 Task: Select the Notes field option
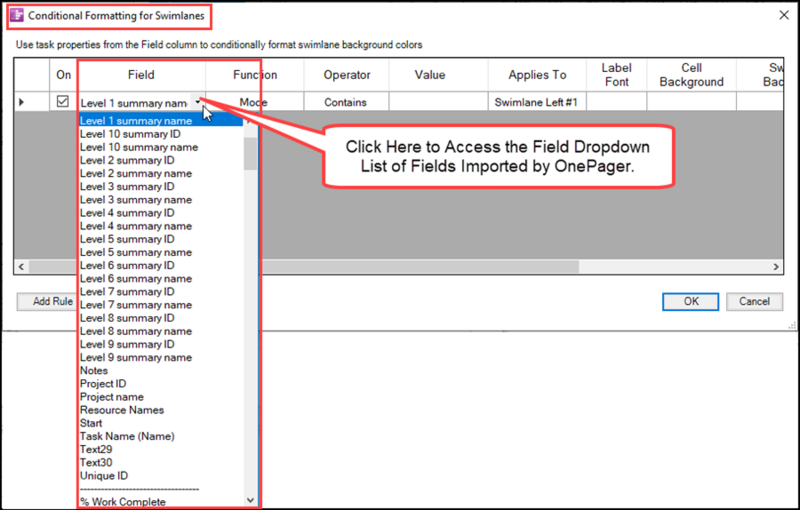(x=94, y=371)
